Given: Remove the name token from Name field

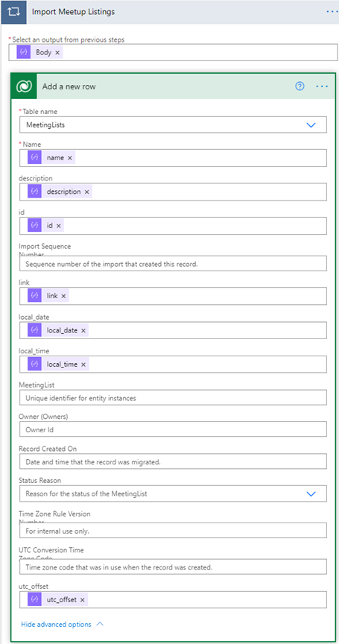Looking at the screenshot, I should pos(70,158).
